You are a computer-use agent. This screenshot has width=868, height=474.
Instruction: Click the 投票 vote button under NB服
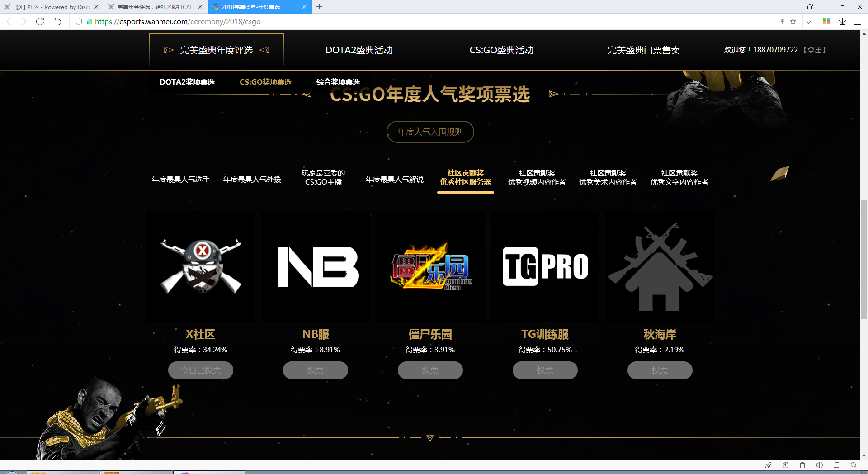315,370
